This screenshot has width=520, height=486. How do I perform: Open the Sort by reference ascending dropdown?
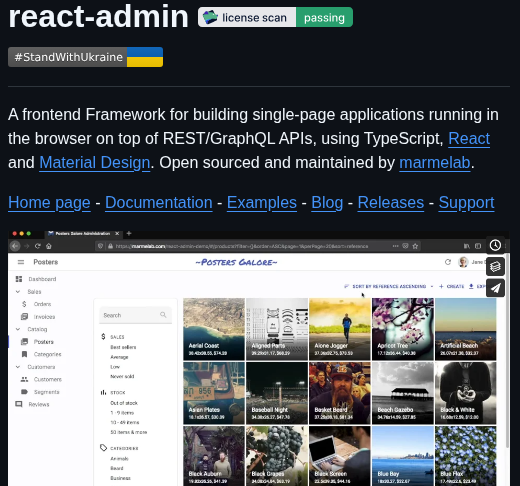pos(389,286)
